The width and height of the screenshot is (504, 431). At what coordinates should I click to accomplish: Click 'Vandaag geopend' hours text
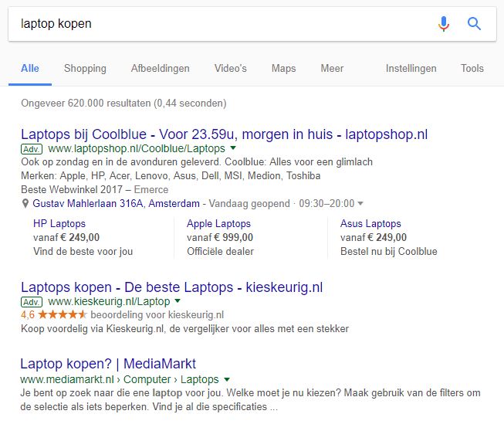pos(249,203)
